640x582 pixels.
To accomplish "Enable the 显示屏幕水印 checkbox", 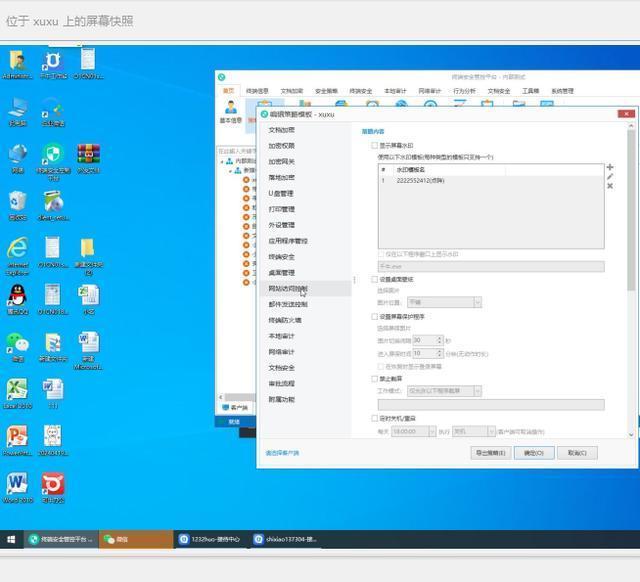I will [375, 145].
